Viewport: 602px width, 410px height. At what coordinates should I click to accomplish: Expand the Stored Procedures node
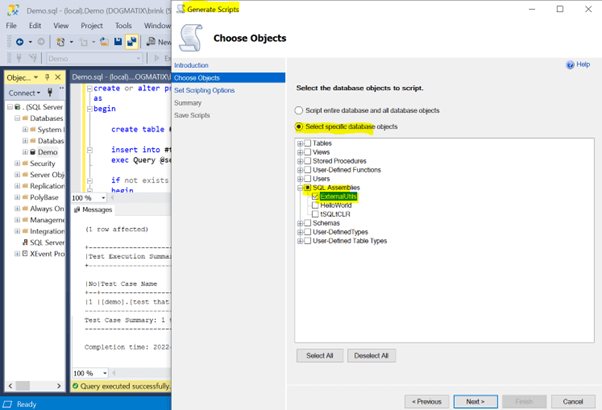pos(300,161)
